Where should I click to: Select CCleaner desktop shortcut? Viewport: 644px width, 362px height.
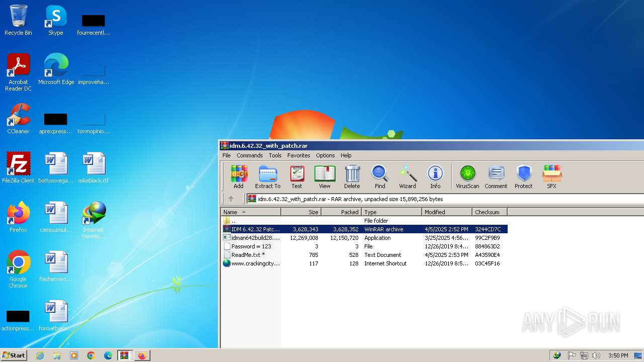coord(18,119)
